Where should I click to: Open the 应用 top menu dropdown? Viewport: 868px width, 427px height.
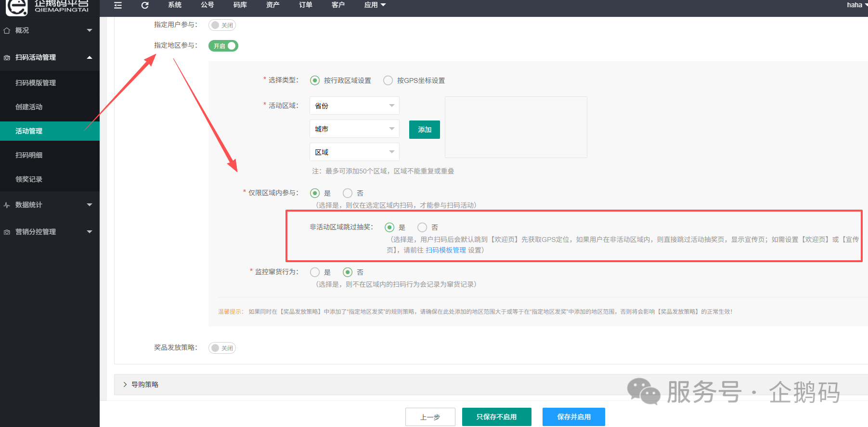click(375, 5)
